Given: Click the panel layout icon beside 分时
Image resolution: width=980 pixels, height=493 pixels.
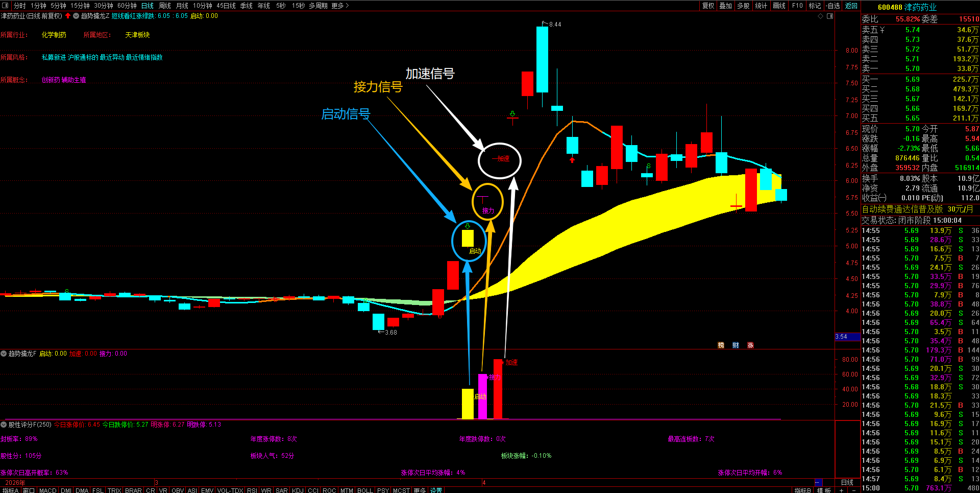Looking at the screenshot, I should [x=6, y=6].
